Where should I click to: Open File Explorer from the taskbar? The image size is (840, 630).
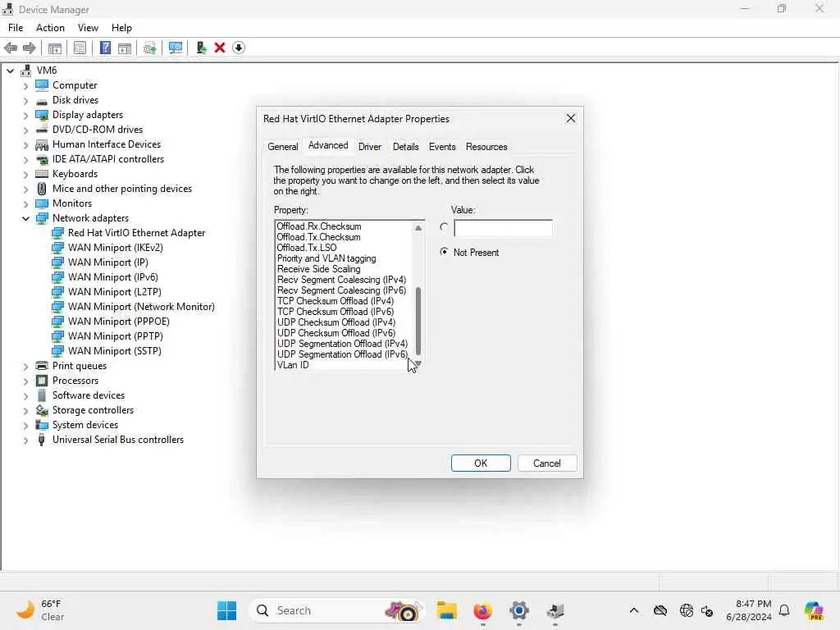click(x=446, y=610)
